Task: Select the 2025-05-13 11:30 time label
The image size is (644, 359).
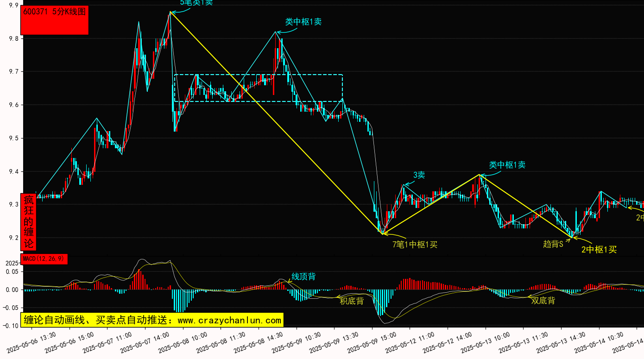Action: (524, 342)
